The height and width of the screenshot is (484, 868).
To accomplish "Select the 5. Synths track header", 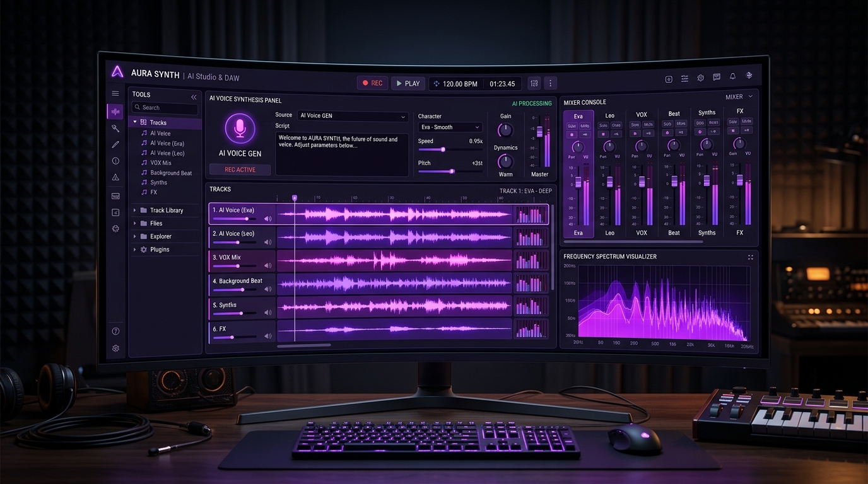I will click(x=242, y=309).
